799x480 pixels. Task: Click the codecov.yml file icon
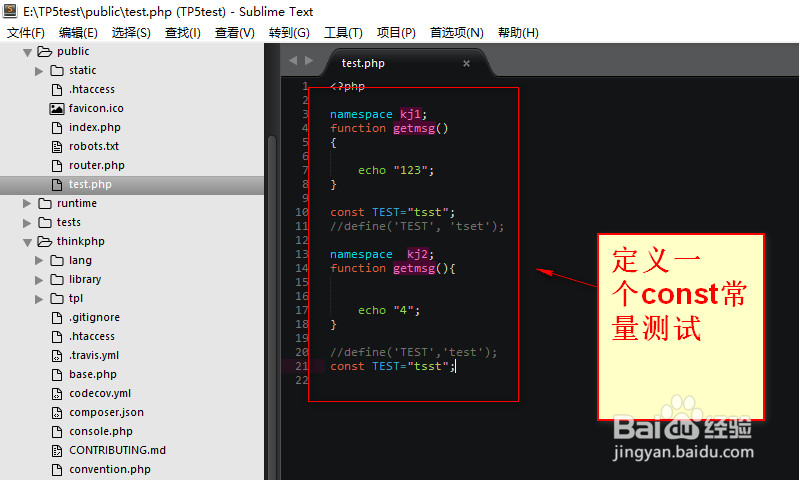[57, 394]
